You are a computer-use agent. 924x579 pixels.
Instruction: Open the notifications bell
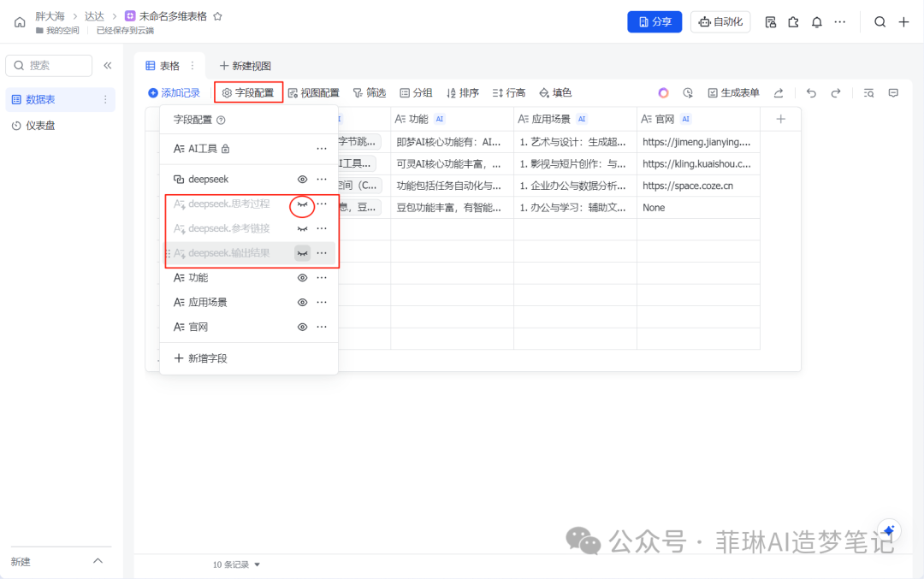coord(816,22)
